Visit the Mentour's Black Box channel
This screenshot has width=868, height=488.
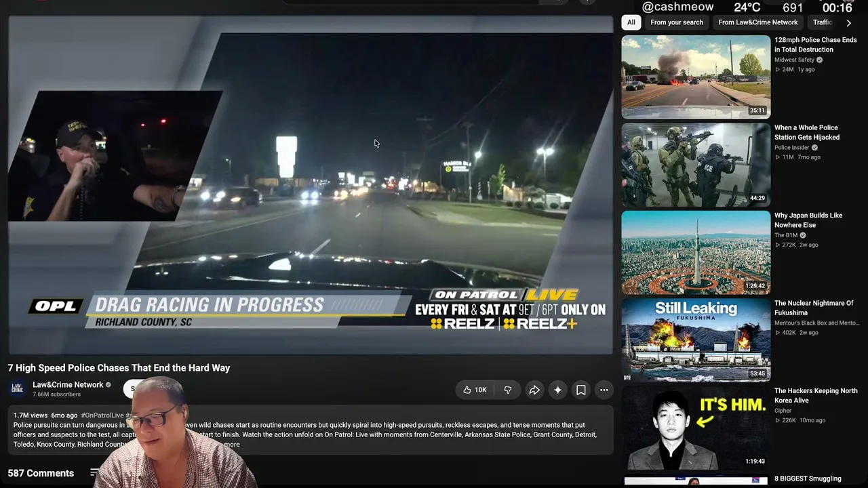[816, 323]
